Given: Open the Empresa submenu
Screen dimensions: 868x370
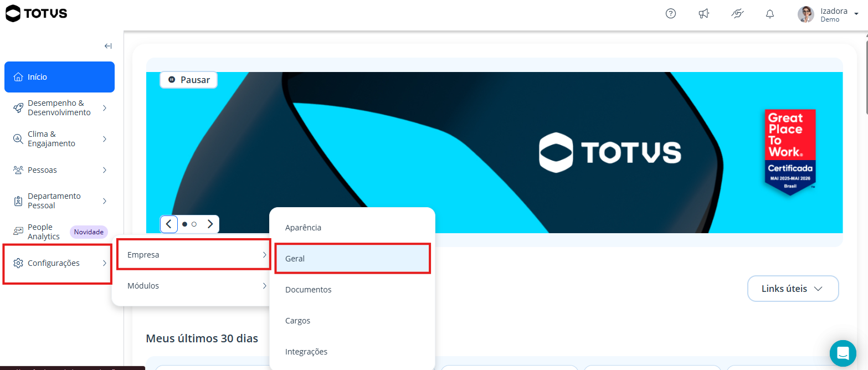Looking at the screenshot, I should pyautogui.click(x=193, y=255).
